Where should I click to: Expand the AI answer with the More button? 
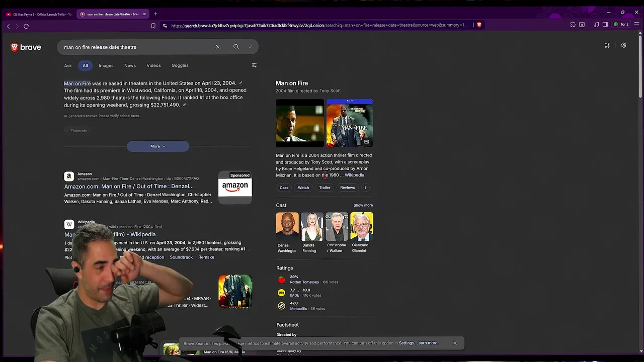[158, 146]
